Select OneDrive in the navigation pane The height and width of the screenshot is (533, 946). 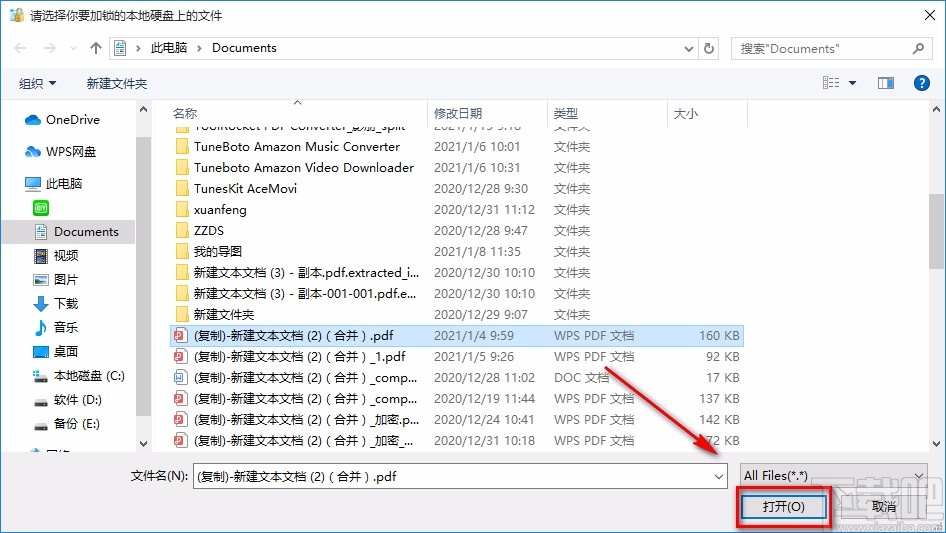pyautogui.click(x=62, y=120)
